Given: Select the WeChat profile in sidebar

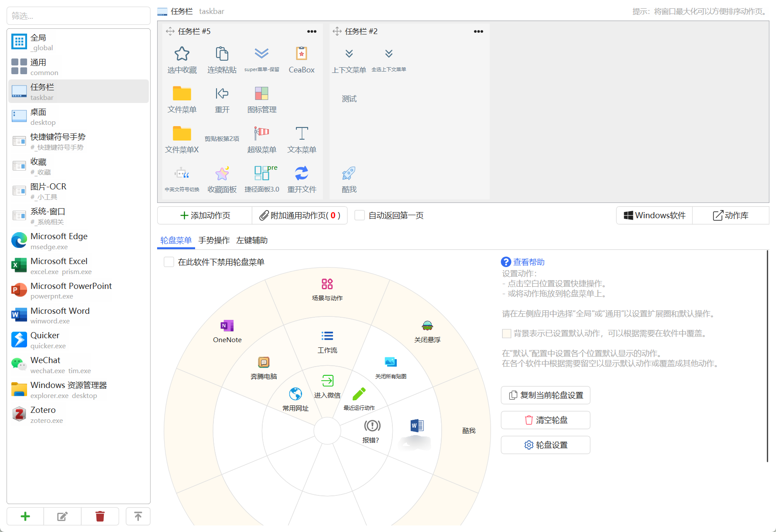Looking at the screenshot, I should (x=79, y=365).
